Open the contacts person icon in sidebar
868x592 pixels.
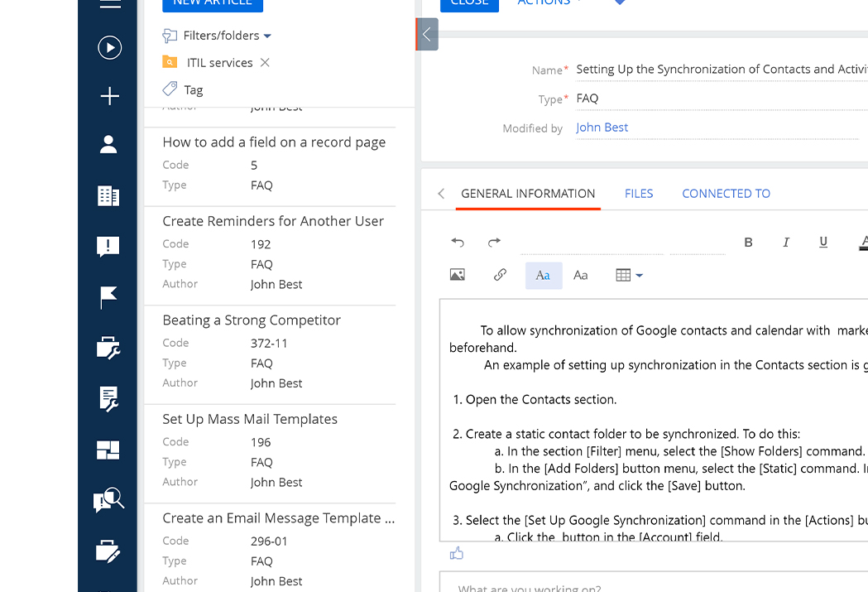click(x=108, y=145)
